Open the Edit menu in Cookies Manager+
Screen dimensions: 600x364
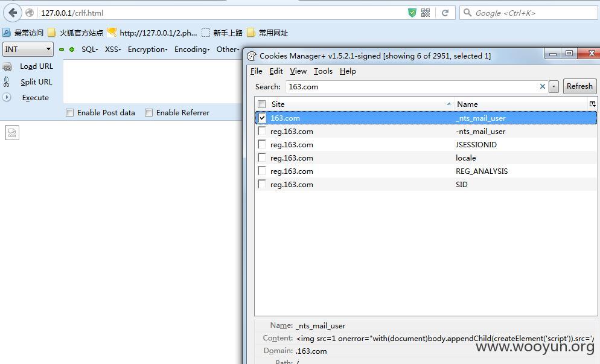[276, 71]
